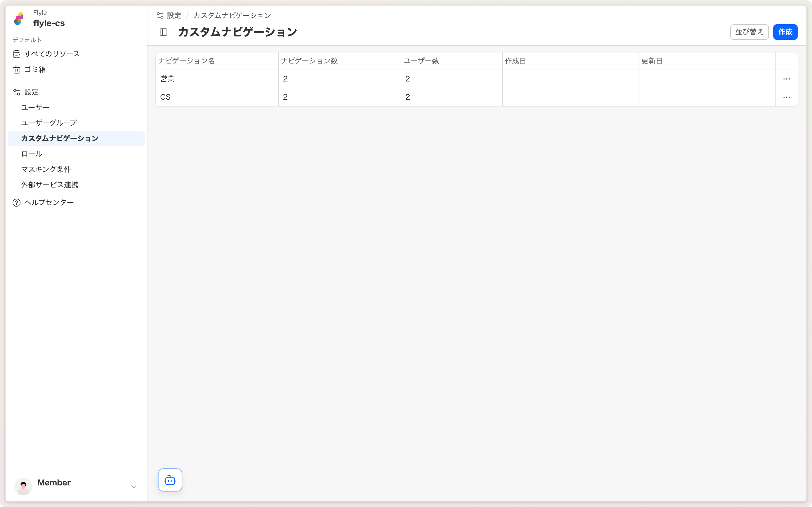812x507 pixels.
Task: Open ユーザーグループ in the sidebar
Action: [x=49, y=123]
